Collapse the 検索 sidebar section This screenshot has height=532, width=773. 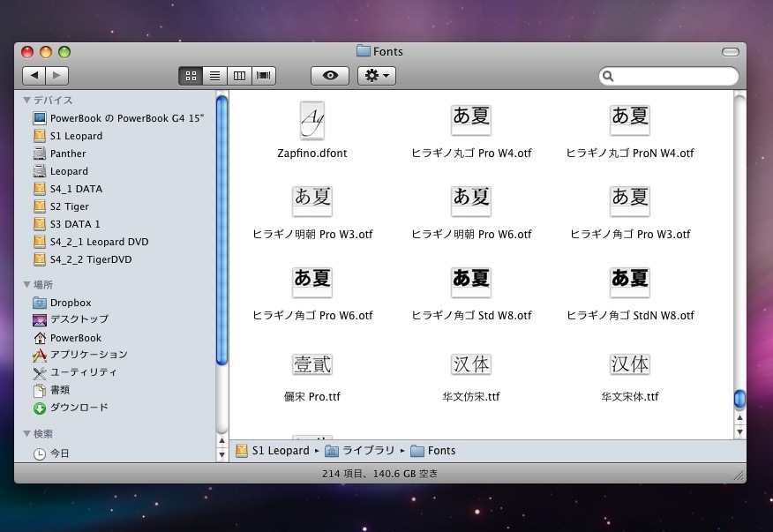click(x=27, y=434)
